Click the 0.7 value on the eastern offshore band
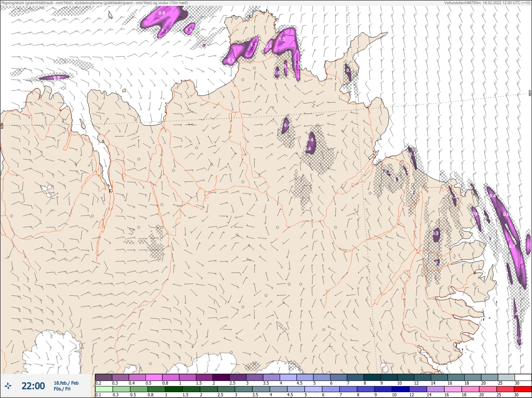Viewport: 532px width, 398px height. tap(512, 246)
